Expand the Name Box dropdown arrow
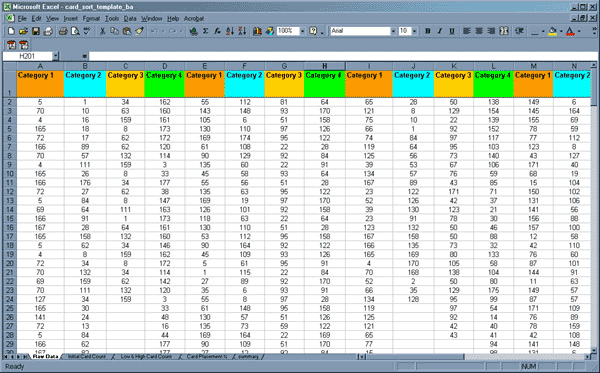 (x=55, y=56)
